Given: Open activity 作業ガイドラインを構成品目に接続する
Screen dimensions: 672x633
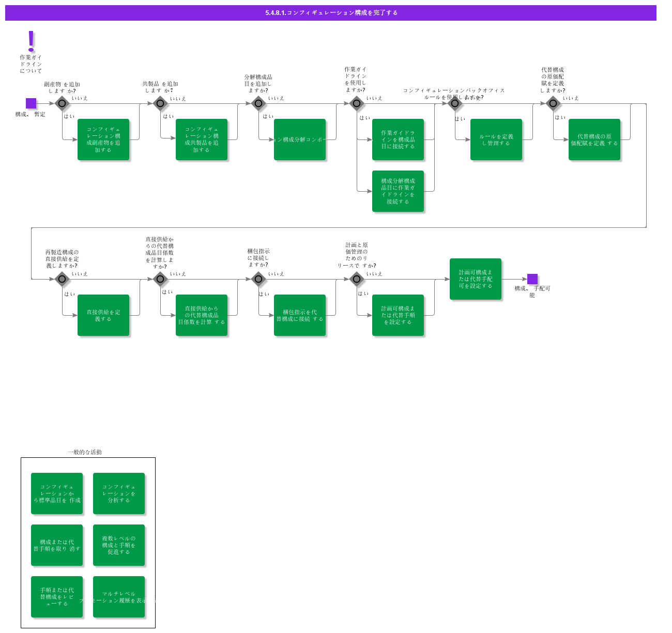Looking at the screenshot, I should click(x=398, y=140).
